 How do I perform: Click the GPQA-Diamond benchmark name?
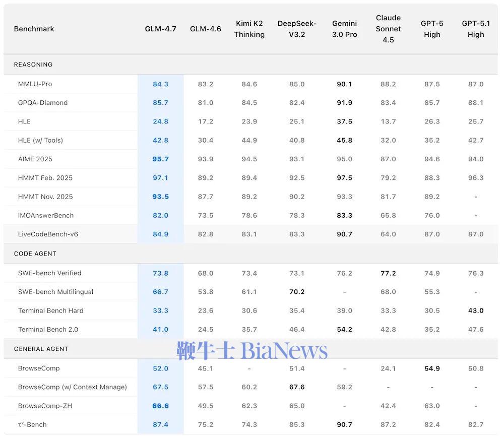43,103
